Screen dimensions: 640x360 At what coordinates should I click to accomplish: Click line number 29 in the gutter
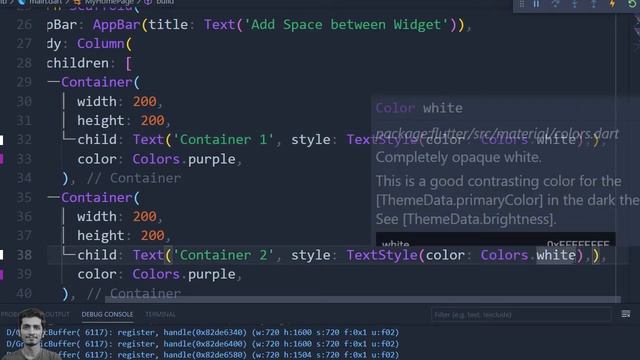point(24,82)
